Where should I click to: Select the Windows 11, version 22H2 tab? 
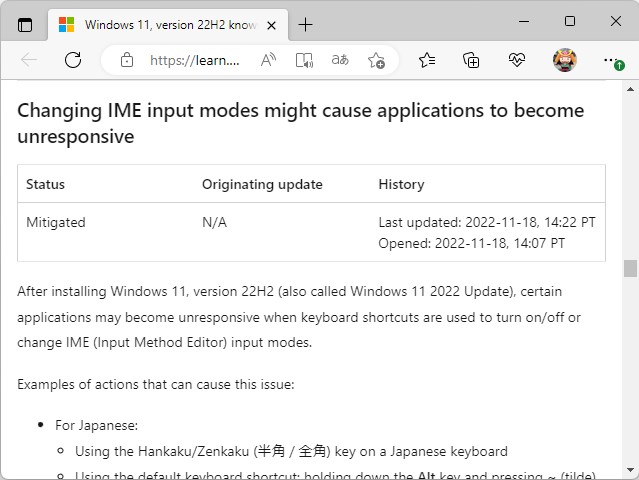coord(168,25)
